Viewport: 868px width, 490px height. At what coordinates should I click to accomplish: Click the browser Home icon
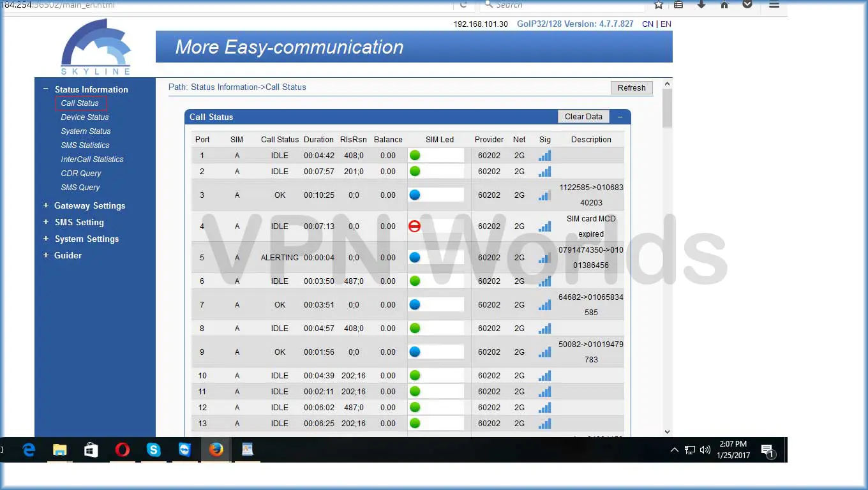pos(724,5)
